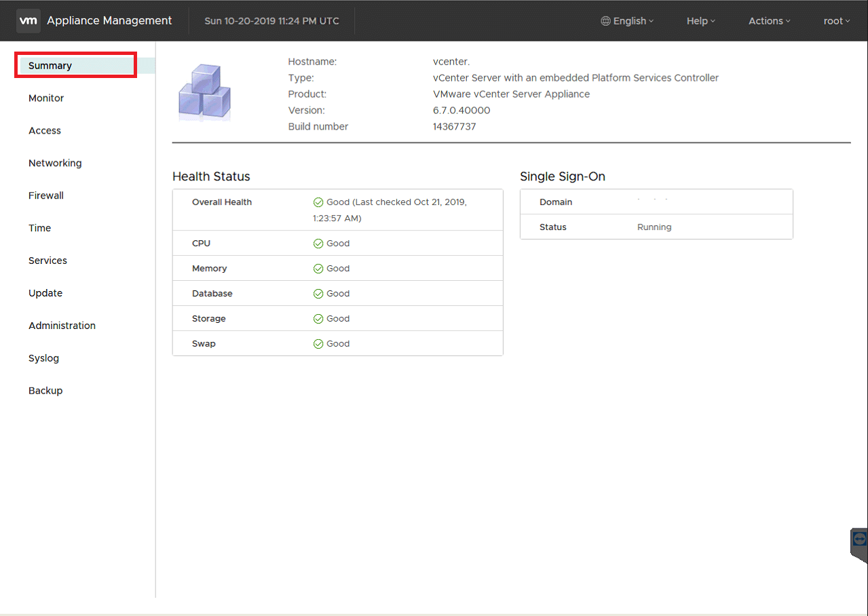Click the Swap row label
Image resolution: width=868 pixels, height=616 pixels.
[x=204, y=344]
